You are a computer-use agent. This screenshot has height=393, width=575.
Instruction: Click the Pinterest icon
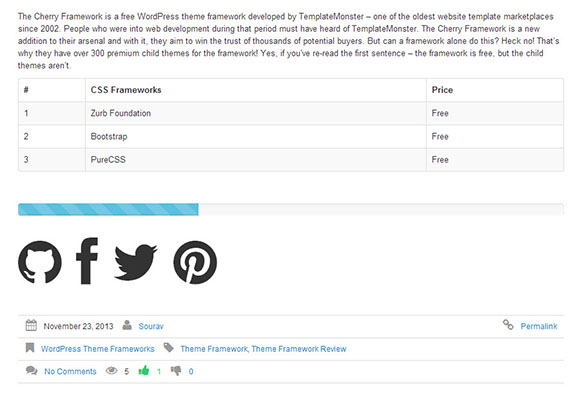click(x=195, y=262)
